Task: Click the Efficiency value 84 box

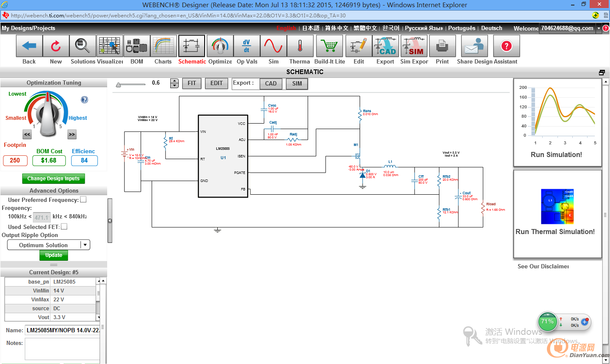Action: 84,160
